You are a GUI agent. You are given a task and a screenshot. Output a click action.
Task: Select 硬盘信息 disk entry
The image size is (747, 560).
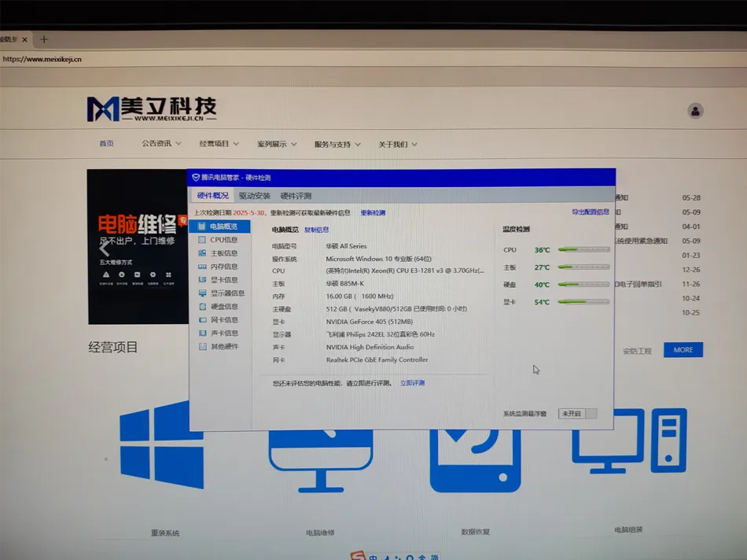coord(223,307)
